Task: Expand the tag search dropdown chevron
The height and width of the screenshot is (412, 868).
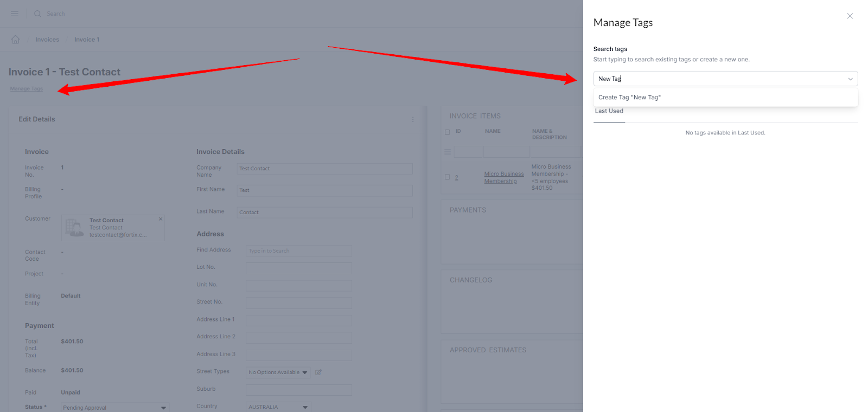Action: pyautogui.click(x=850, y=79)
